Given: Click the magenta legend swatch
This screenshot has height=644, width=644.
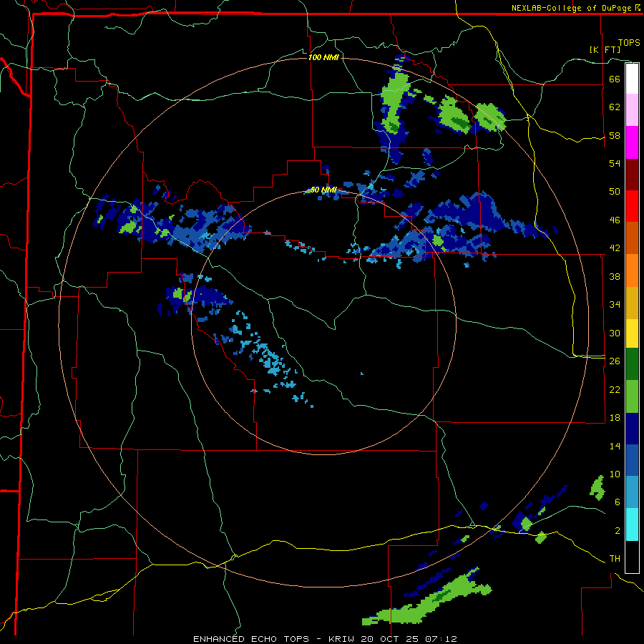Looking at the screenshot, I should (632, 142).
